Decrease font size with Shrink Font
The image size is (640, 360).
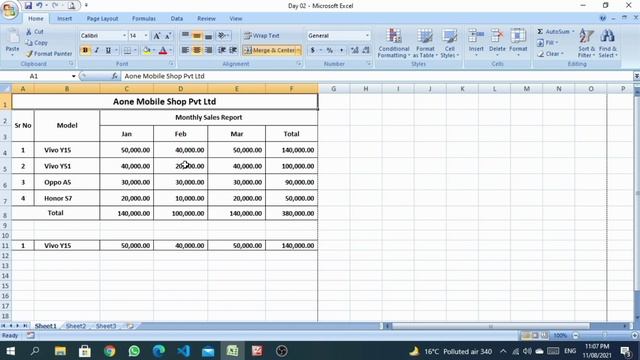click(168, 36)
